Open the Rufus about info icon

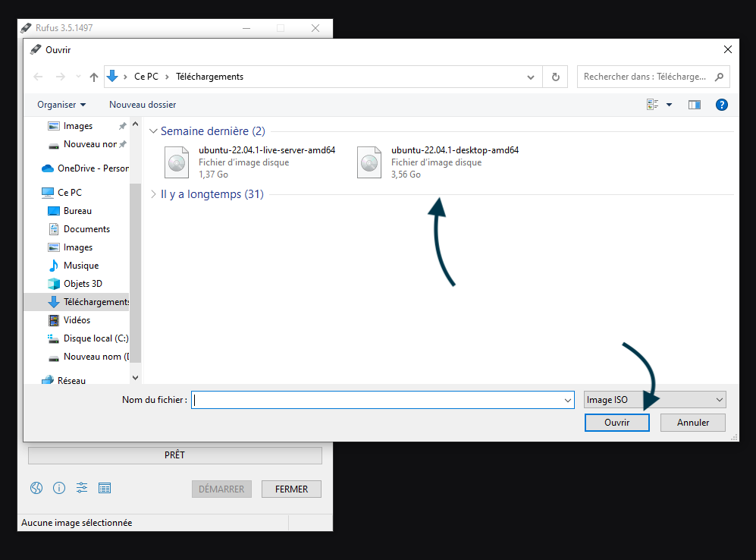[x=59, y=488]
